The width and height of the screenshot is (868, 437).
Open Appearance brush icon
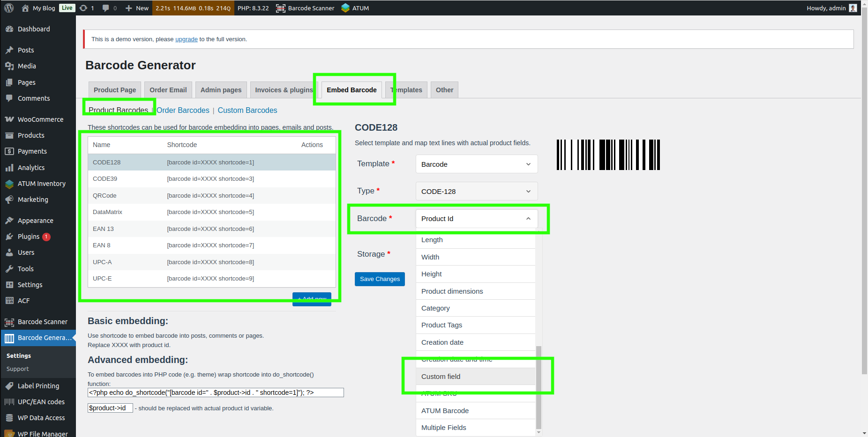pyautogui.click(x=9, y=221)
